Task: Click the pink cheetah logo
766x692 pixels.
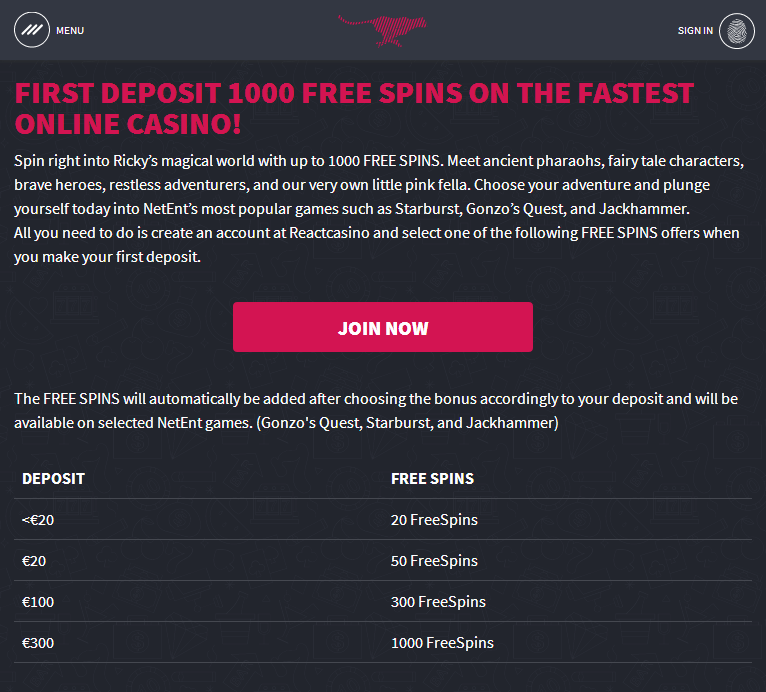Action: click(x=383, y=30)
